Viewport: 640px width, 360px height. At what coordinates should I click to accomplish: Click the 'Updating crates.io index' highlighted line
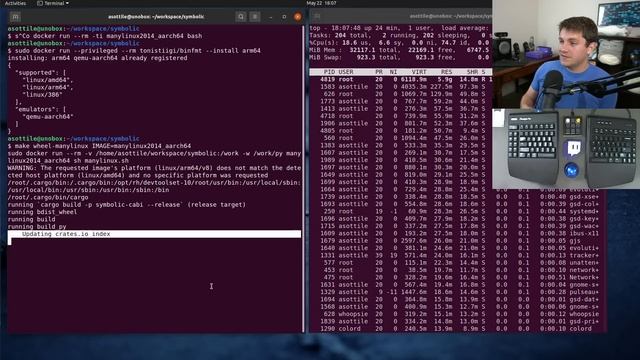click(154, 234)
